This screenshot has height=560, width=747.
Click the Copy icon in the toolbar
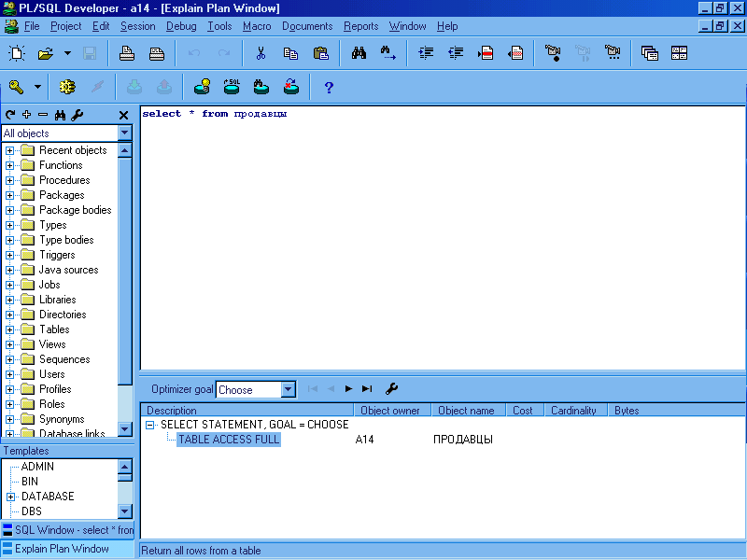[x=290, y=53]
